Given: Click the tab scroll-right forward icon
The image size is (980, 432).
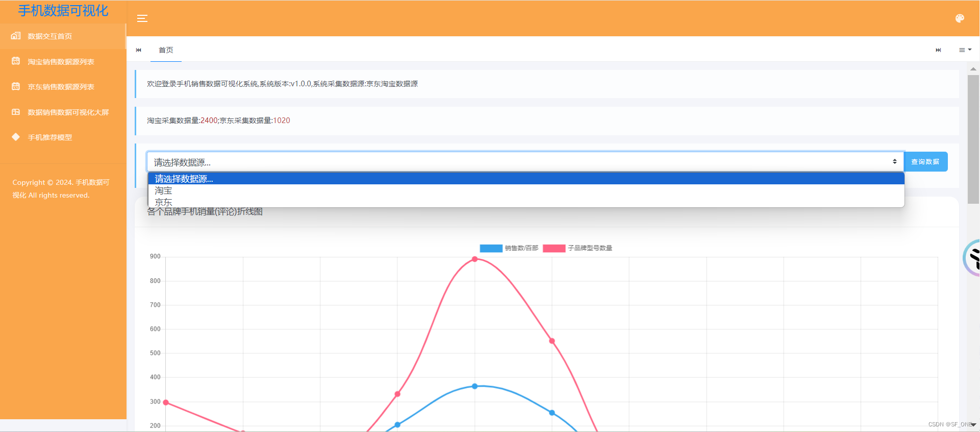Looking at the screenshot, I should pyautogui.click(x=938, y=50).
